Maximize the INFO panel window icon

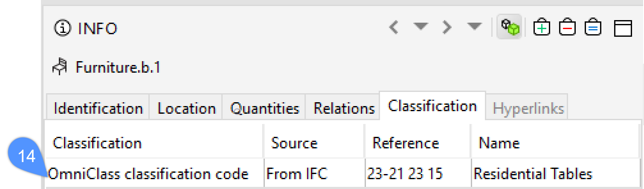623,28
